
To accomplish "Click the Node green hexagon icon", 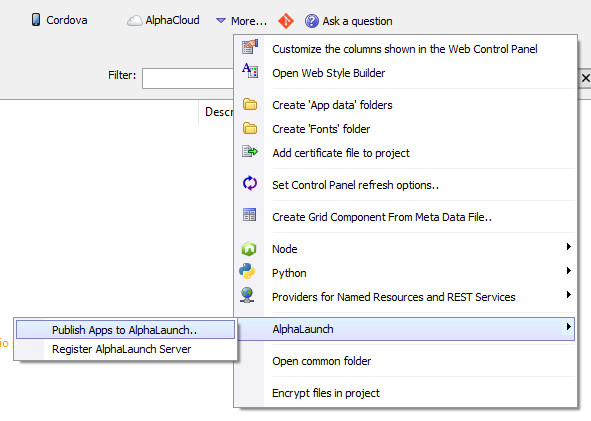I will point(249,249).
